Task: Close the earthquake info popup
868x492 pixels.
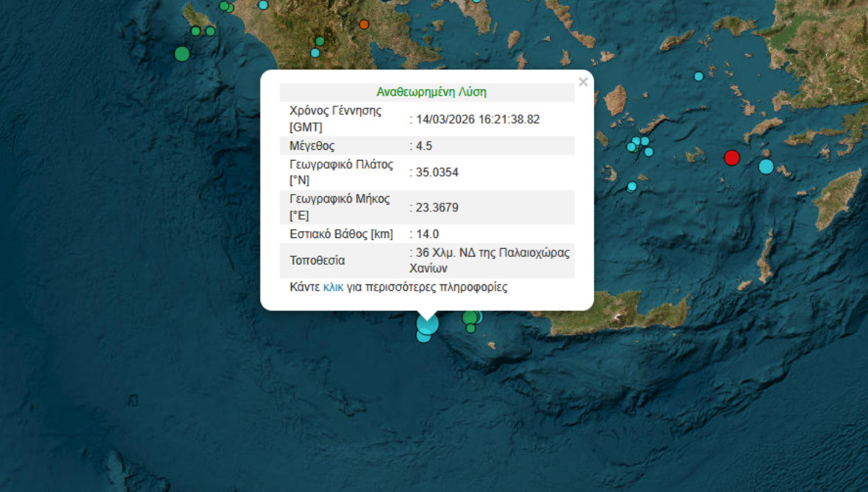Action: (583, 82)
